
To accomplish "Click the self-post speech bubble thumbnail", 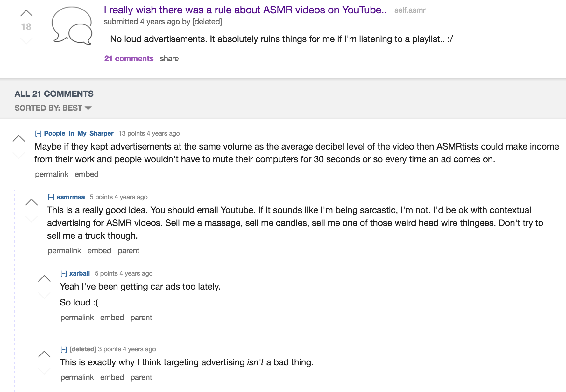I will (x=72, y=25).
